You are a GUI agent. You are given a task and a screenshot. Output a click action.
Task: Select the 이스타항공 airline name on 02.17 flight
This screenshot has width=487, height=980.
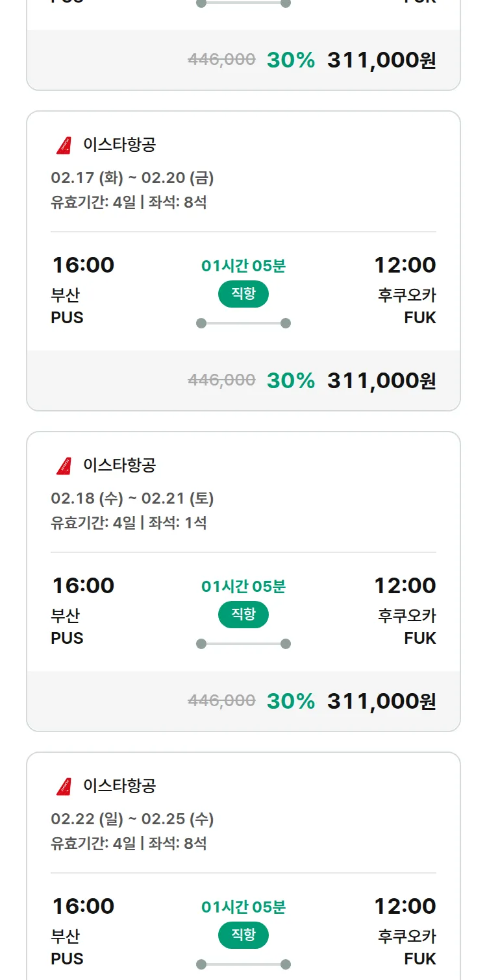(x=119, y=145)
